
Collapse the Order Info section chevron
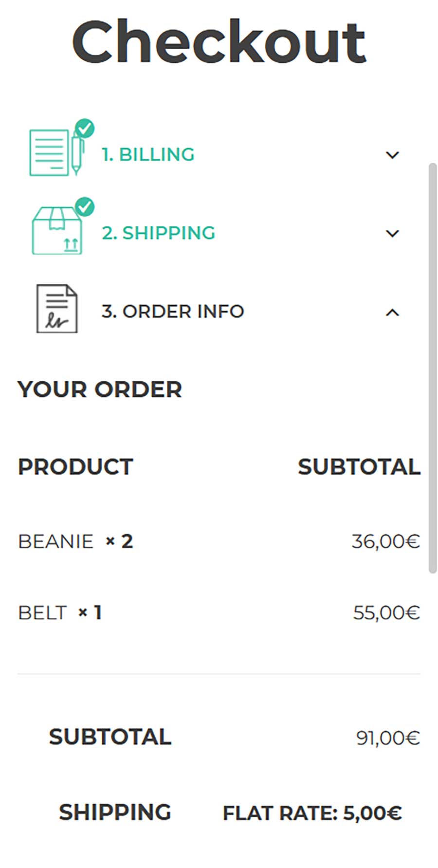point(392,312)
